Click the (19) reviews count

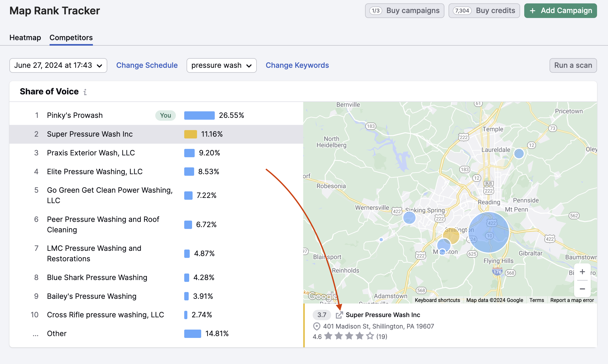pyautogui.click(x=382, y=337)
